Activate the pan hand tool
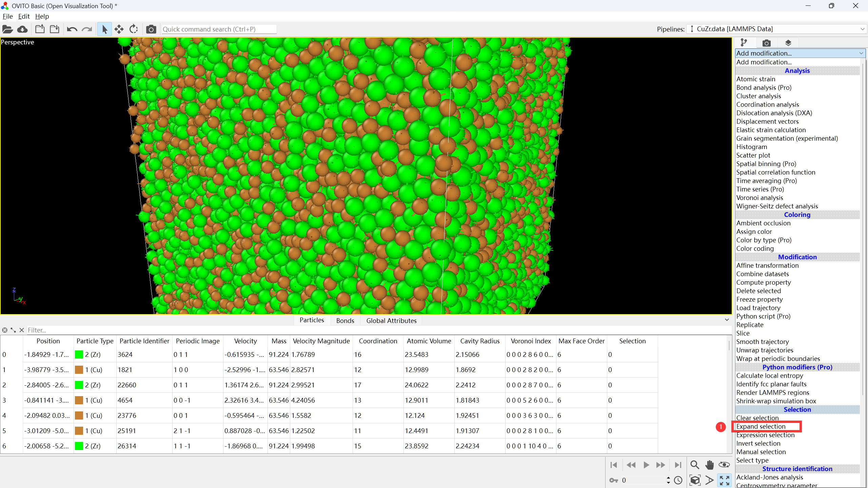868x488 pixels. tap(709, 465)
